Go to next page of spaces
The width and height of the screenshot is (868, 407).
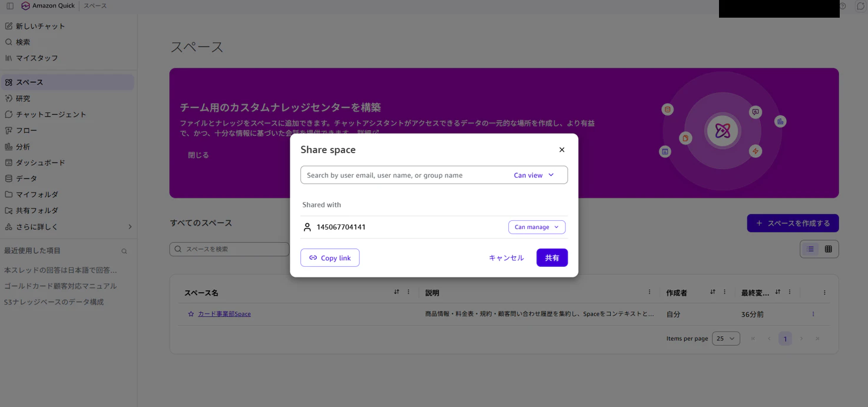(801, 339)
